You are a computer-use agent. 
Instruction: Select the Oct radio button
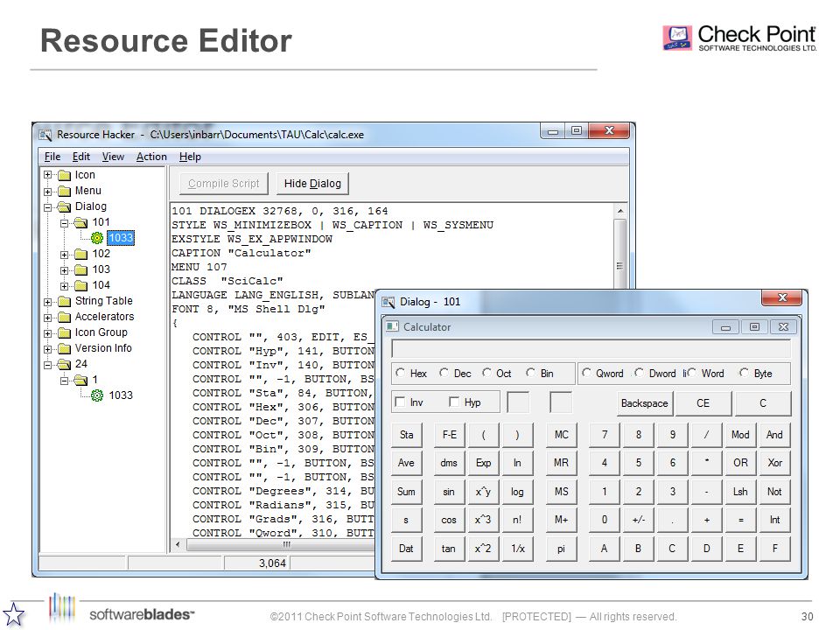486,373
